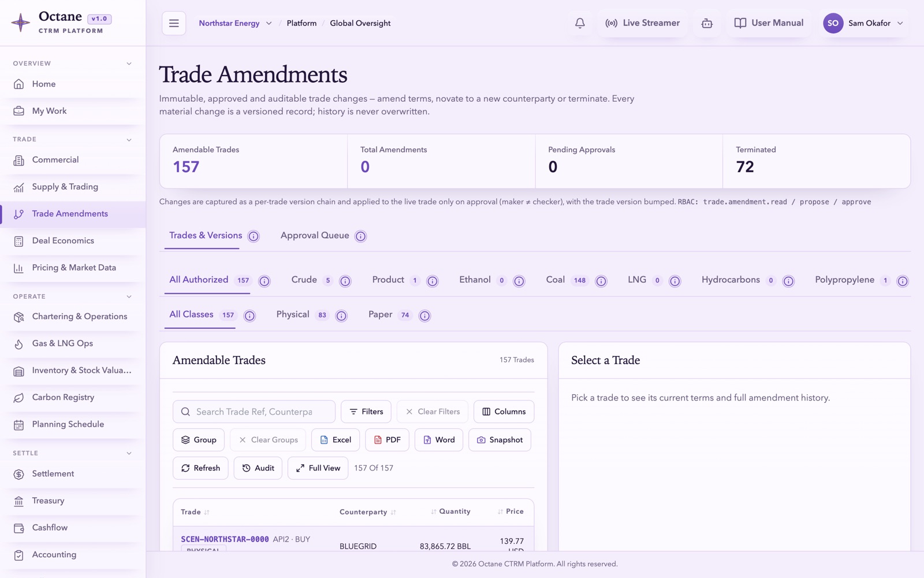Collapse the Operate sidebar section
This screenshot has width=924, height=578.
(x=129, y=297)
